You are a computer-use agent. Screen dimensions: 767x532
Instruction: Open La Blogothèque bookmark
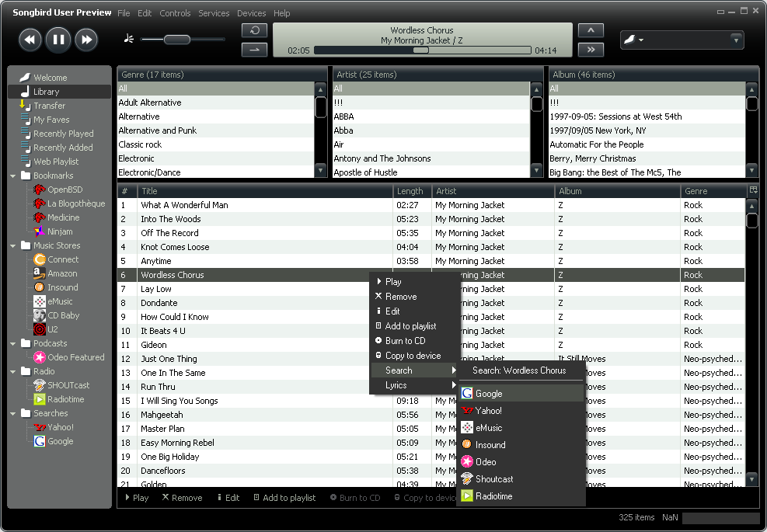(76, 203)
